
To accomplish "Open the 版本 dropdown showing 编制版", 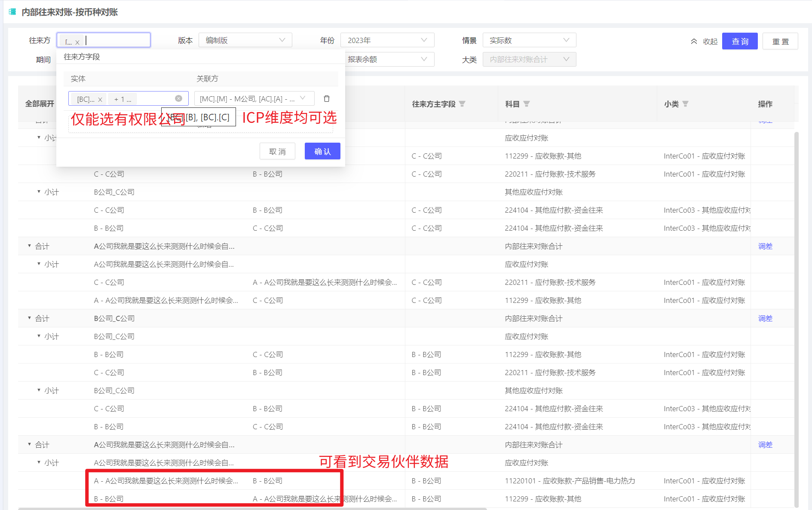I will pyautogui.click(x=245, y=40).
